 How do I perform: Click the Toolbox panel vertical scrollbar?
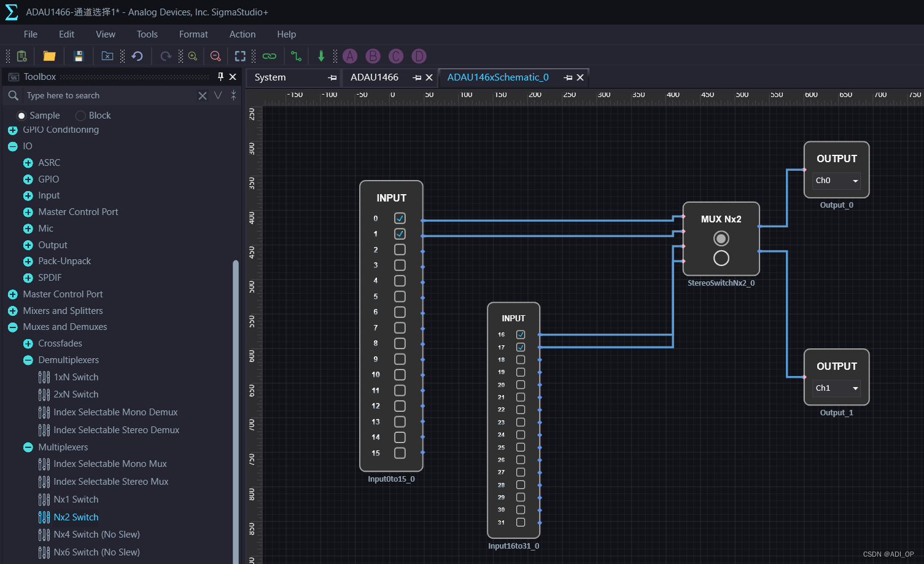coord(236,410)
